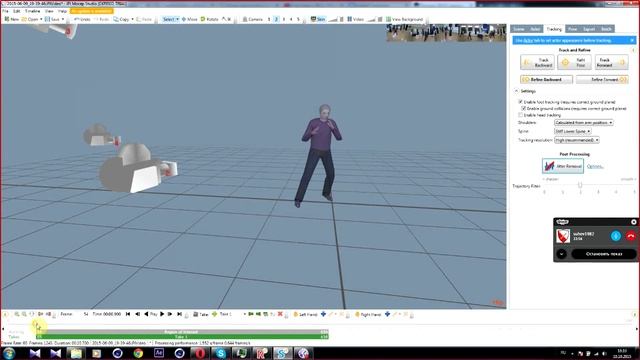Click the Trajectory Filter slider handle
Screen dimensions: 640x360
580,185
